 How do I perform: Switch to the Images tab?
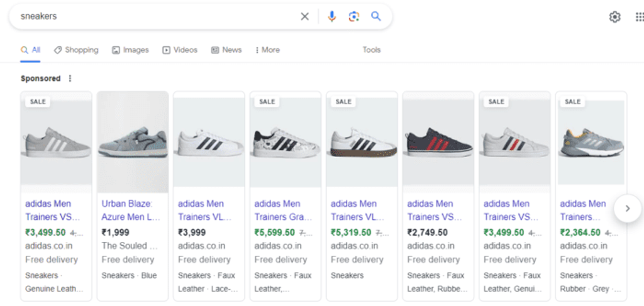pos(130,50)
